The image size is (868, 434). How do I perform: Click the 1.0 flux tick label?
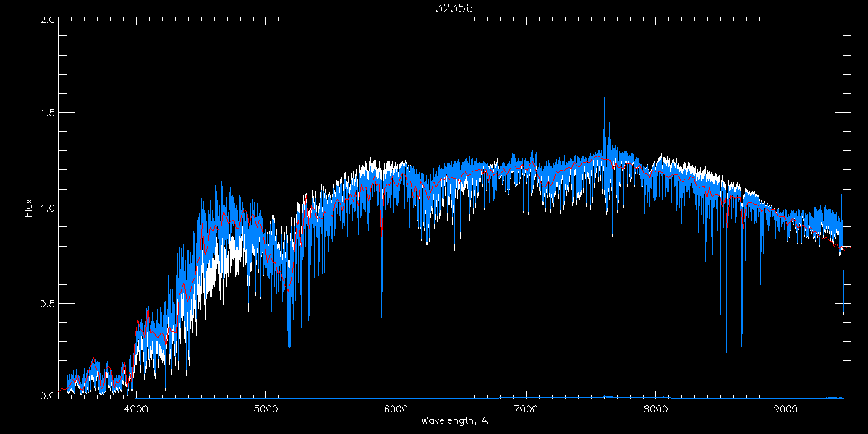[x=48, y=208]
